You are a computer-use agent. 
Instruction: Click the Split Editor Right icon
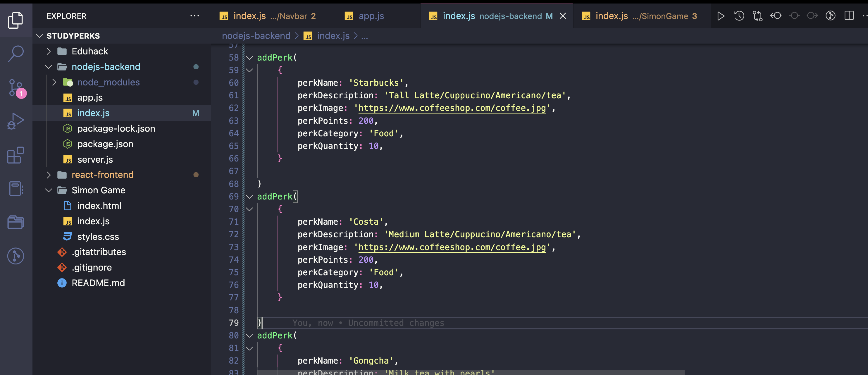(849, 16)
